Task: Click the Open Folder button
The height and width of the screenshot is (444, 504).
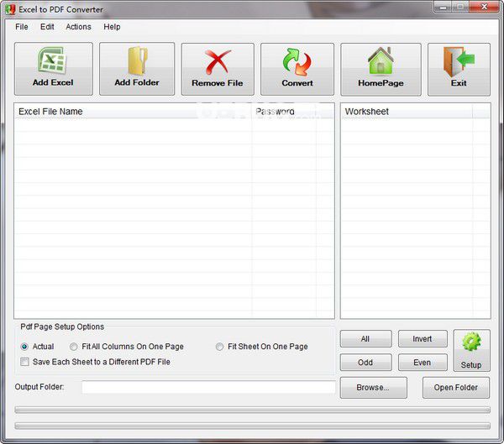Action: click(x=456, y=388)
